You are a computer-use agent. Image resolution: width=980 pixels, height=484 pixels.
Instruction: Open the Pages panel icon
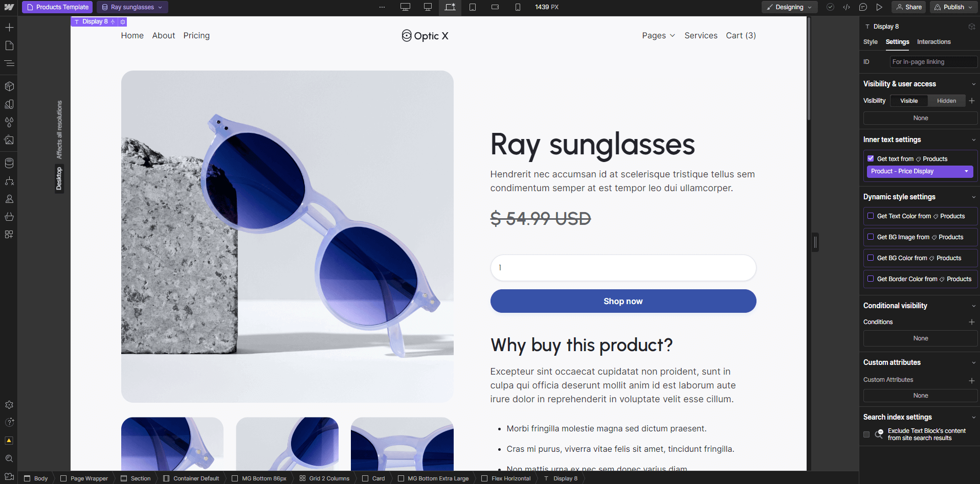tap(9, 45)
